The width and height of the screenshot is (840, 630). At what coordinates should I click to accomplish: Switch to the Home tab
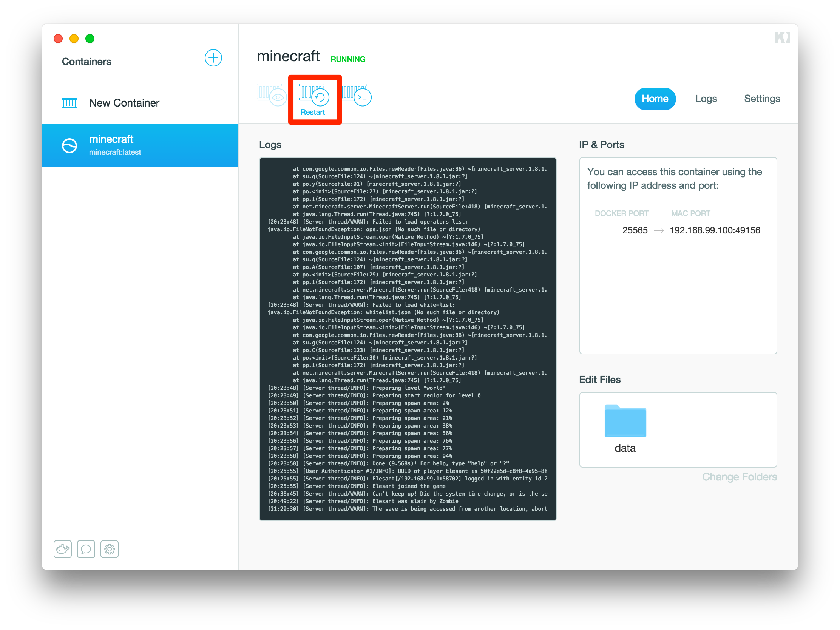pyautogui.click(x=655, y=99)
